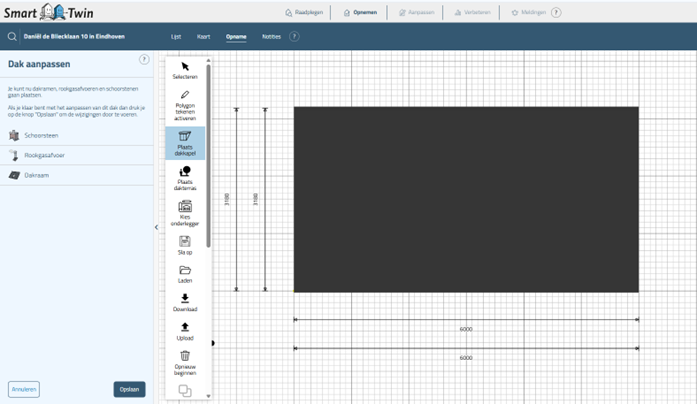Select the Selecteren arrow tool
Image resolution: width=697 pixels, height=404 pixels.
(185, 67)
